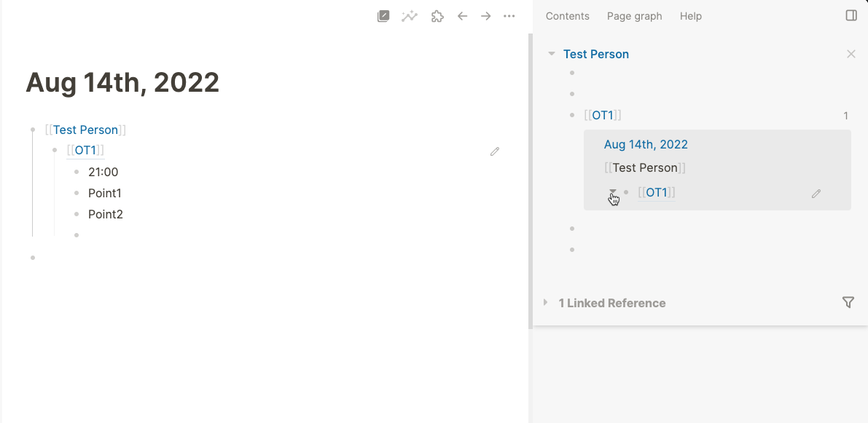Open the whiteboard drawing tool
This screenshot has width=868, height=423.
point(383,16)
